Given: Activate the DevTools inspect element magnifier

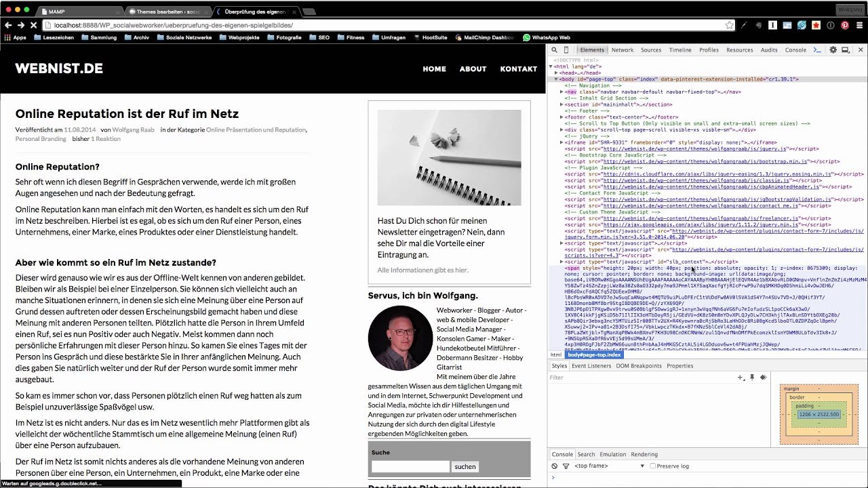Looking at the screenshot, I should (x=554, y=50).
